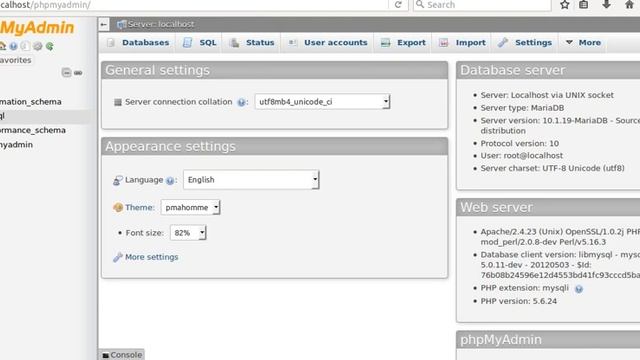Open the Import tab

coord(462,42)
